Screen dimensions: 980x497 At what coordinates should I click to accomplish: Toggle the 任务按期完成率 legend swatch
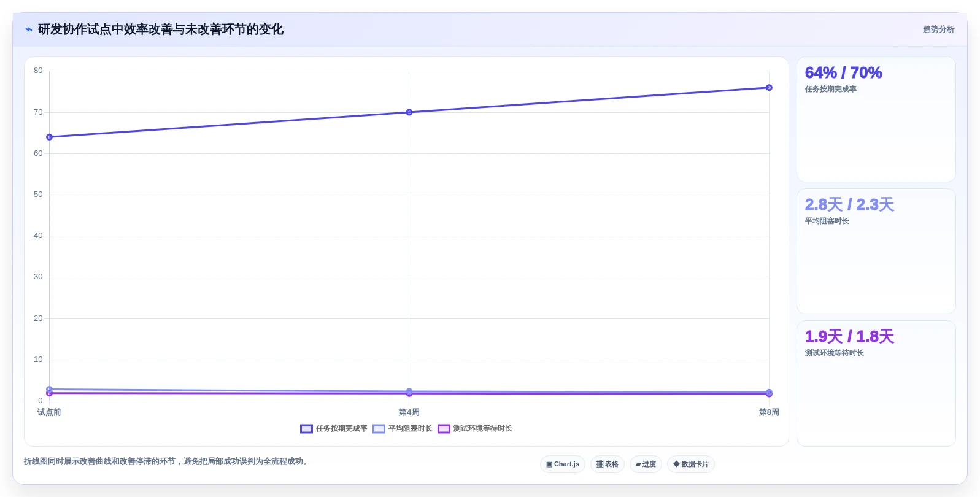(306, 429)
